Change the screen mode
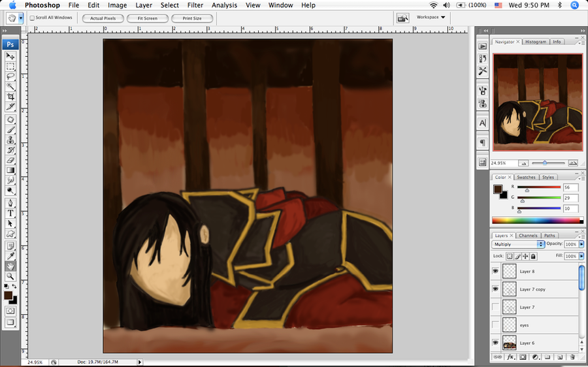This screenshot has width=588, height=367. 10,322
